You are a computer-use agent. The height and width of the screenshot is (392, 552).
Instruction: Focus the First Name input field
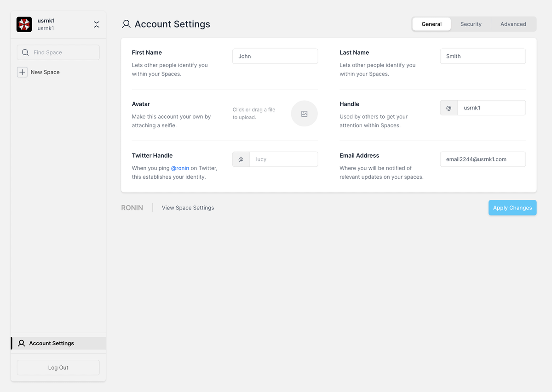(275, 56)
